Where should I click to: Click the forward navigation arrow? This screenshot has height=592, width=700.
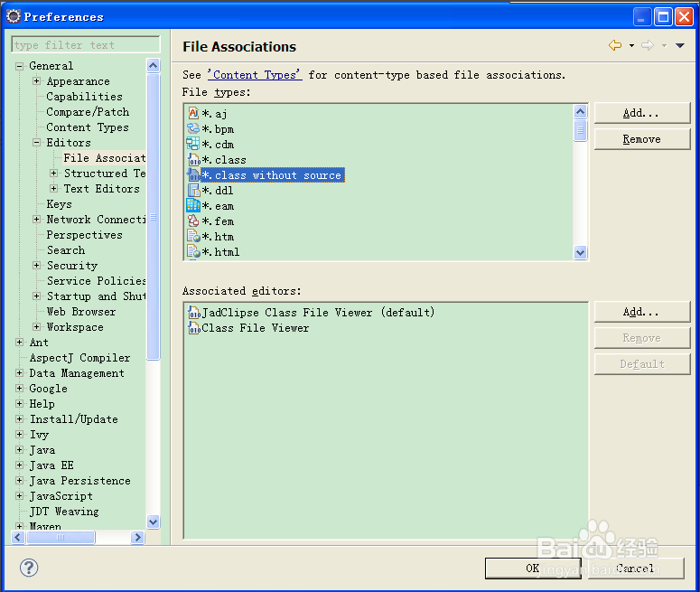[x=648, y=45]
